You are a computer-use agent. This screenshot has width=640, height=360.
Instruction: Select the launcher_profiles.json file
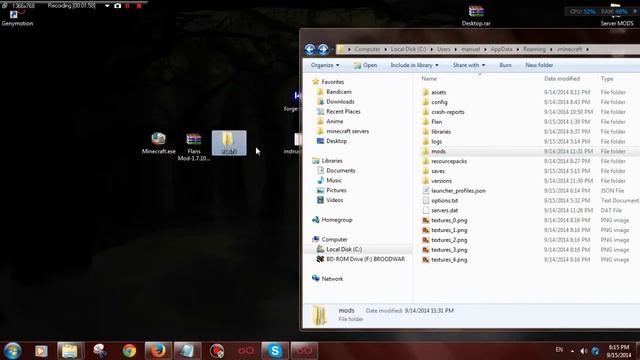(458, 191)
